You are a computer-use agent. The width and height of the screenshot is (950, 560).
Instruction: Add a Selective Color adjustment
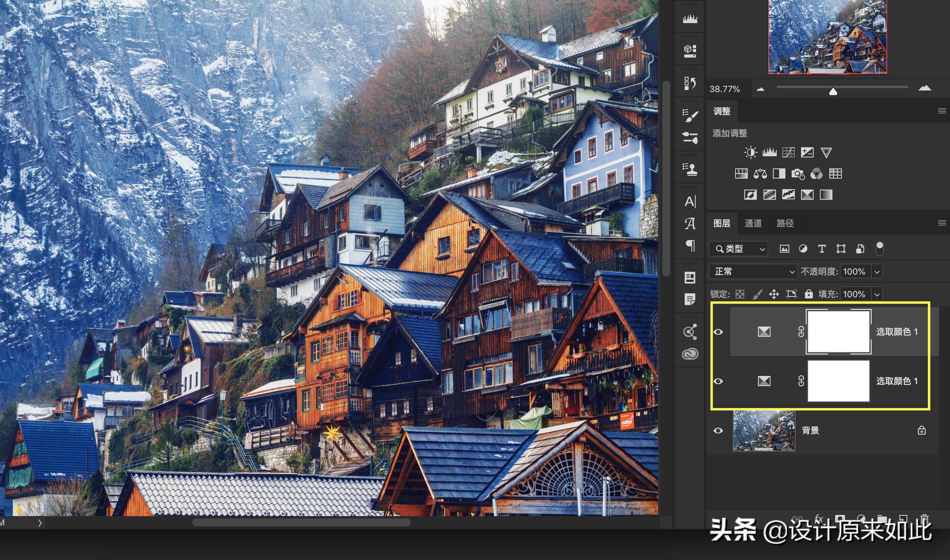(x=807, y=195)
